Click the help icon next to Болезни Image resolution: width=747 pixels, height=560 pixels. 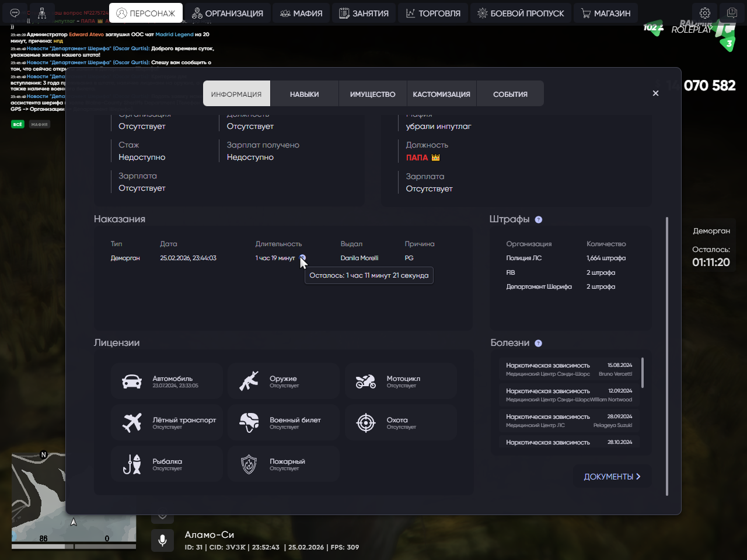pyautogui.click(x=539, y=344)
